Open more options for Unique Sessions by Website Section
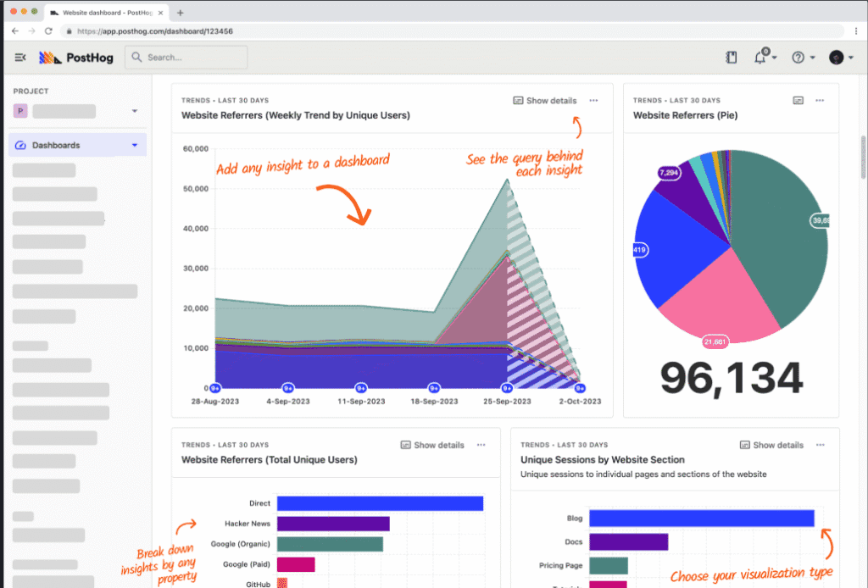Image resolution: width=868 pixels, height=588 pixels. pos(820,445)
